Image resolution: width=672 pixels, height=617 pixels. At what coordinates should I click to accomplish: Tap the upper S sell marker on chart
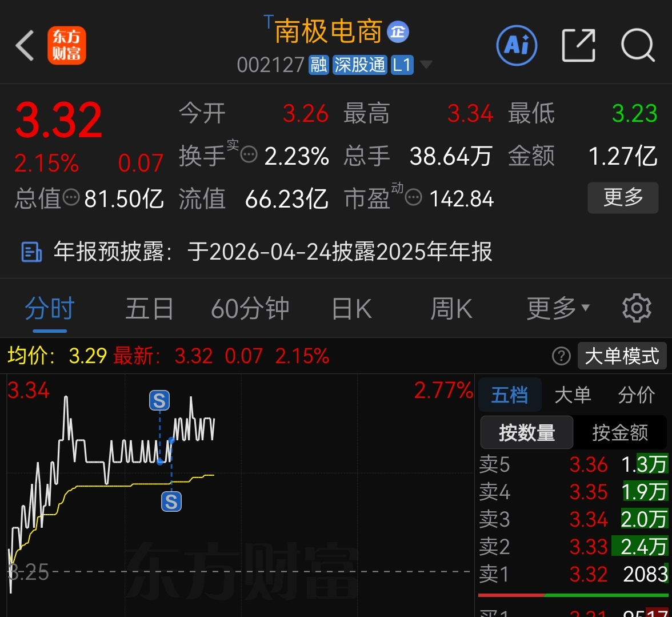[159, 401]
